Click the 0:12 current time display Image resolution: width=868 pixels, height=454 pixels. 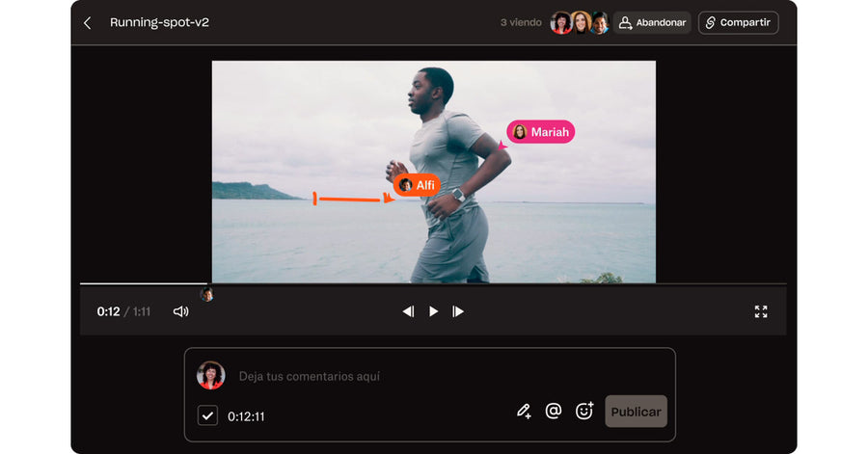point(108,312)
